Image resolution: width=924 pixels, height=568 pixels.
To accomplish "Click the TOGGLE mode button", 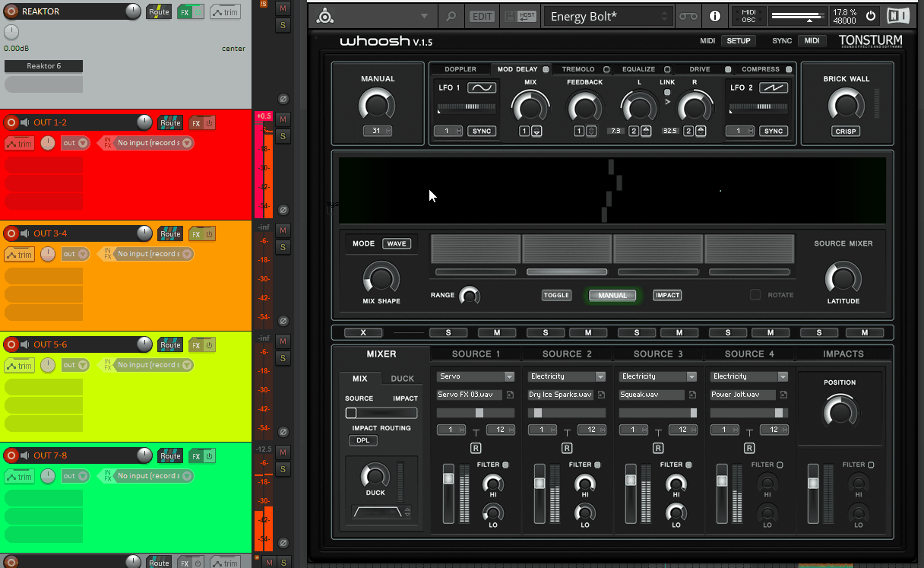I will (x=556, y=295).
